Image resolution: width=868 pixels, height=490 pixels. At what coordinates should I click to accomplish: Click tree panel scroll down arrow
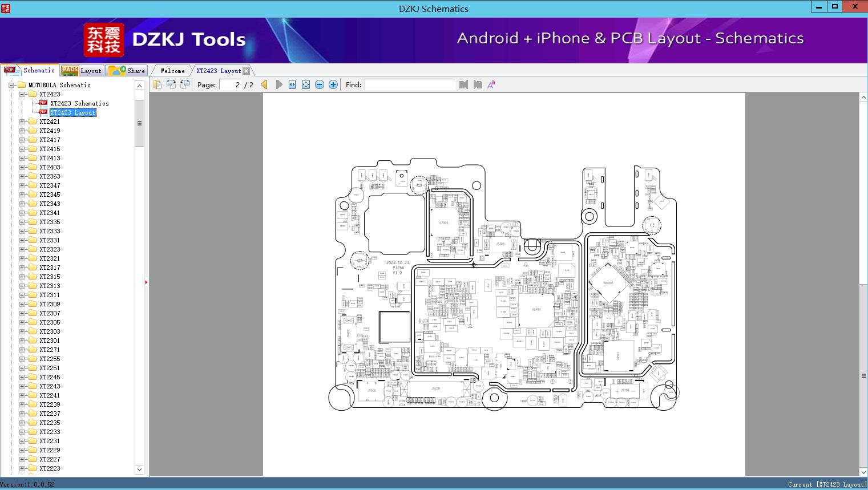[139, 469]
